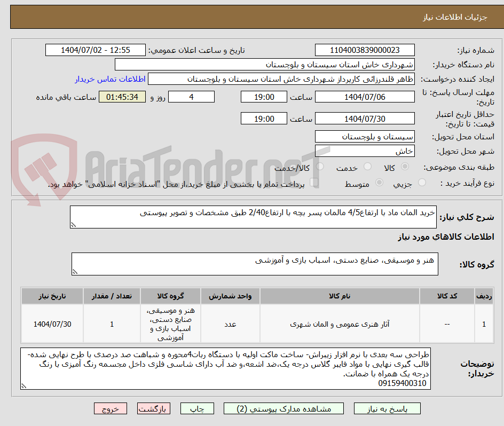Select the جزیی radio button

pos(421,182)
